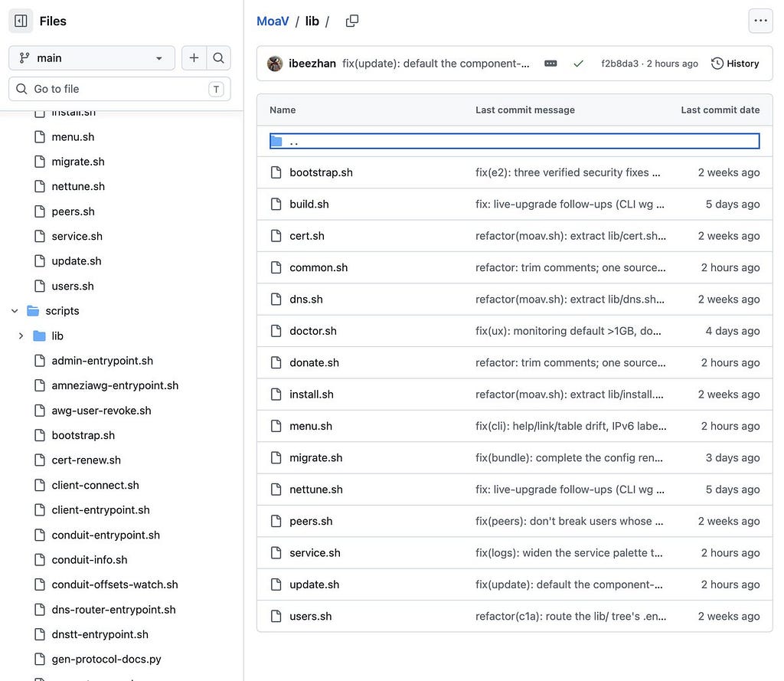Focus the Go to file input
This screenshot has width=784, height=681.
(119, 89)
